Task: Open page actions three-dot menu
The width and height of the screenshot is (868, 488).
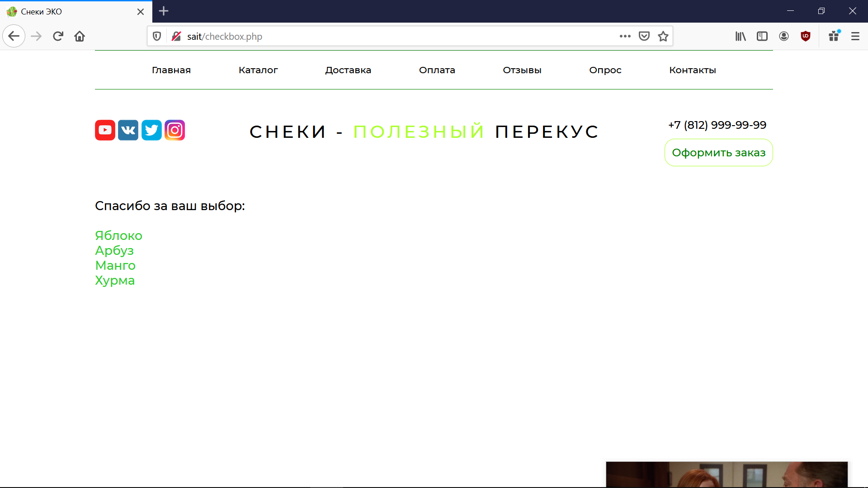Action: pos(625,36)
